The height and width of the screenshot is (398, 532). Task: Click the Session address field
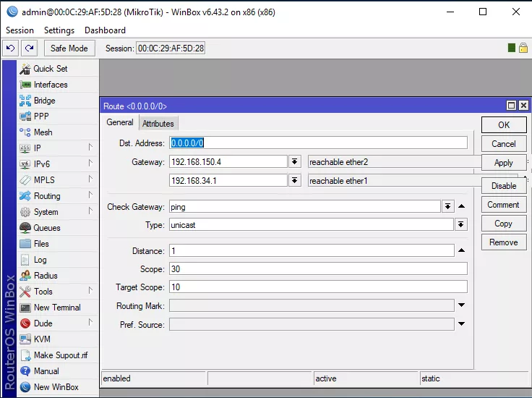click(x=171, y=48)
